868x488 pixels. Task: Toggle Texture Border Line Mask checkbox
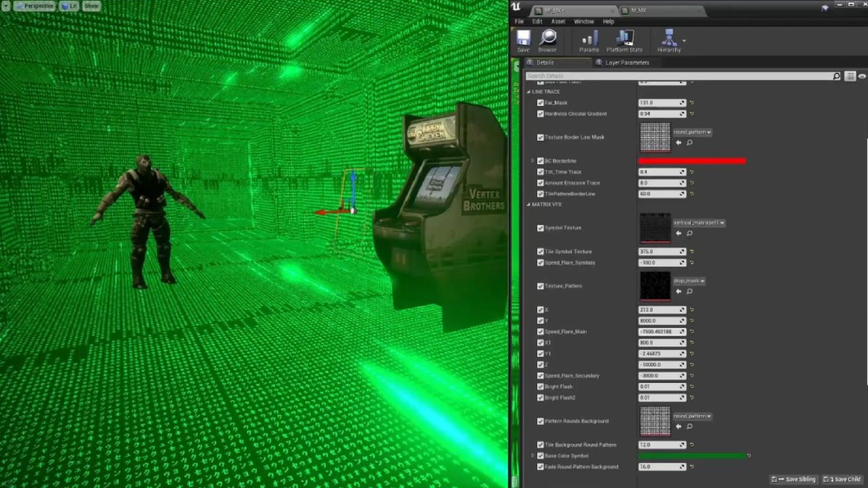click(x=540, y=137)
